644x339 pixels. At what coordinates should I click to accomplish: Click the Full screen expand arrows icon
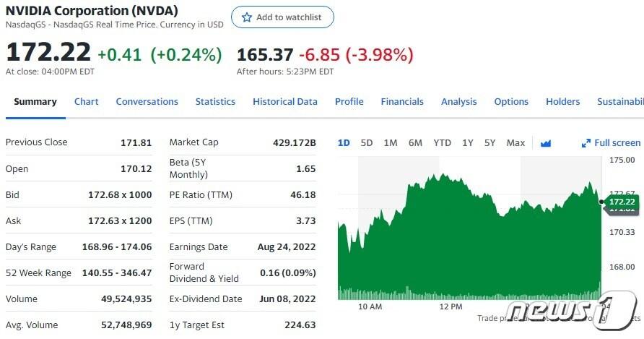(586, 143)
